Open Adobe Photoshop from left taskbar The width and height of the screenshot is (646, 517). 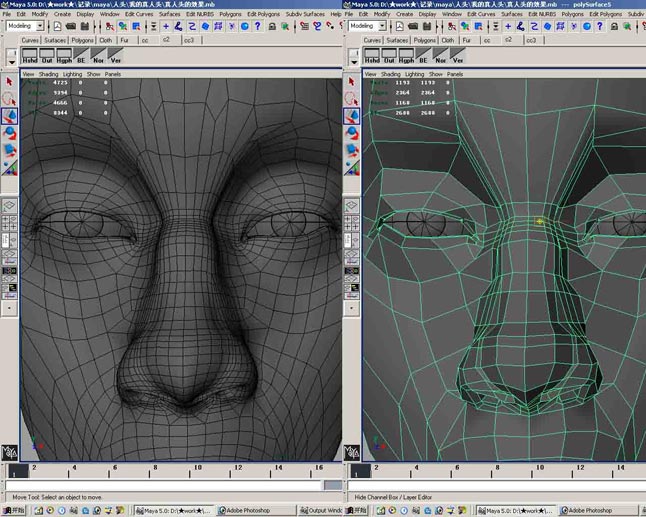(255, 510)
